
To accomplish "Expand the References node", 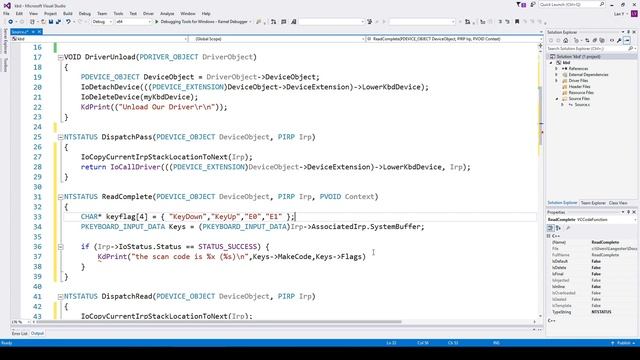I will 556,69.
